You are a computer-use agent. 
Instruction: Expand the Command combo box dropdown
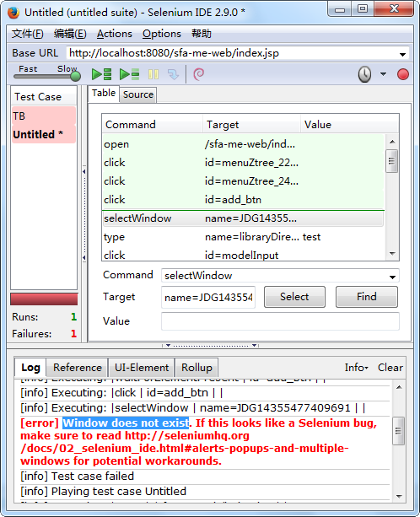pyautogui.click(x=392, y=277)
